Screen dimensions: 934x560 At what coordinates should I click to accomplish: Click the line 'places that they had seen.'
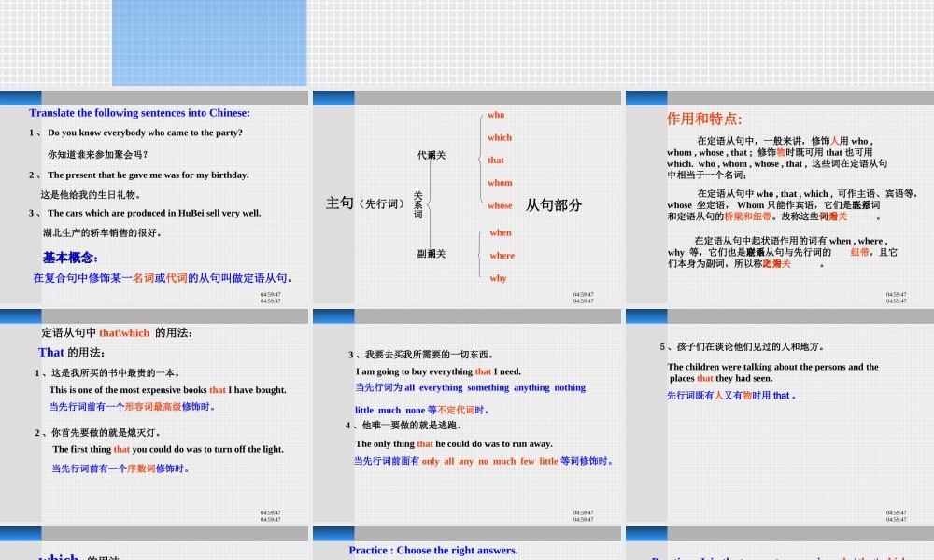click(721, 379)
